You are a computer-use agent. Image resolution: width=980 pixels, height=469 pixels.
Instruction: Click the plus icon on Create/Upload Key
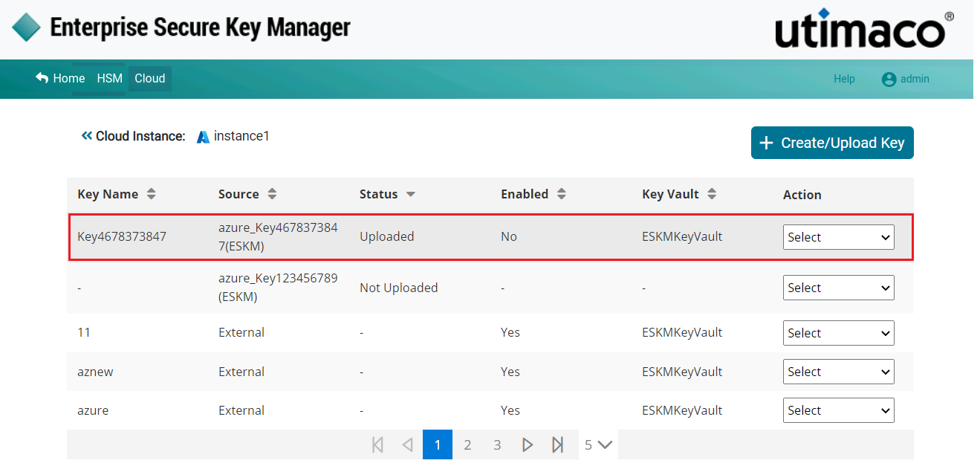pos(767,143)
